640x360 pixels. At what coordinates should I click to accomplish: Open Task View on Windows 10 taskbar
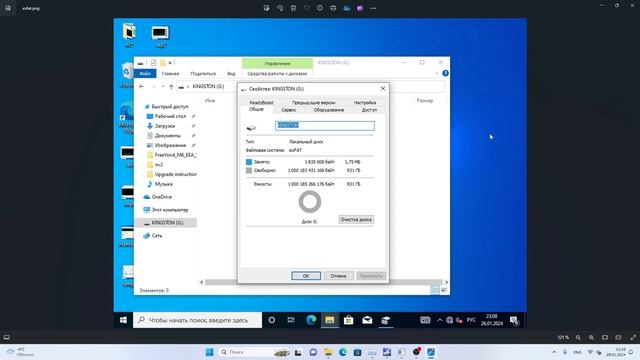click(x=291, y=320)
